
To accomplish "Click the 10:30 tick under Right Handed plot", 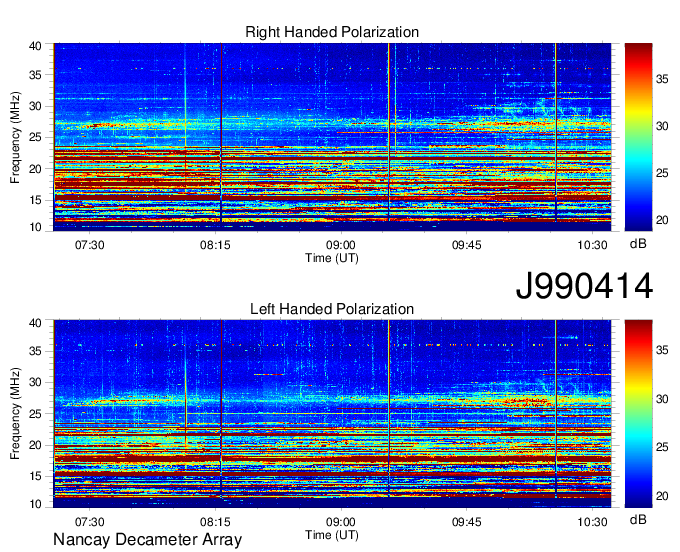I will (x=592, y=245).
